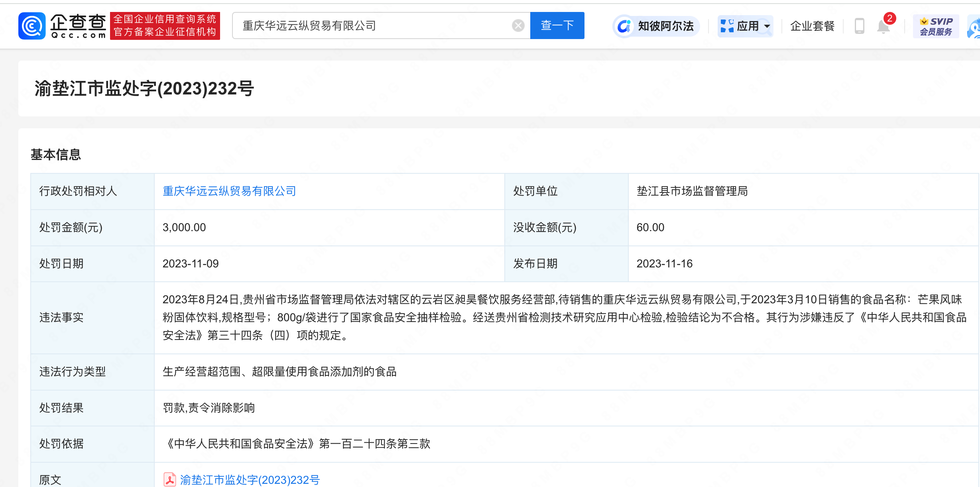Image resolution: width=980 pixels, height=487 pixels.
Task: Expand the 应用 dropdown arrow
Action: point(767,26)
